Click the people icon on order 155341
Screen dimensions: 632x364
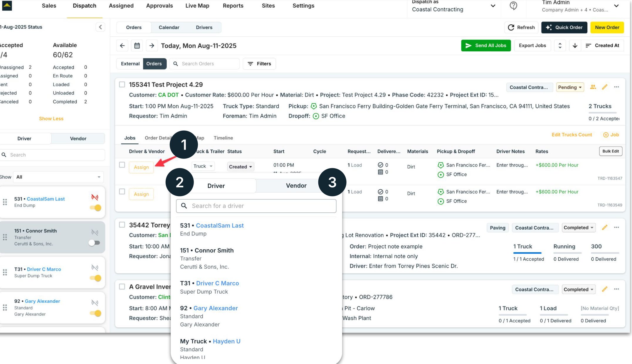point(593,87)
